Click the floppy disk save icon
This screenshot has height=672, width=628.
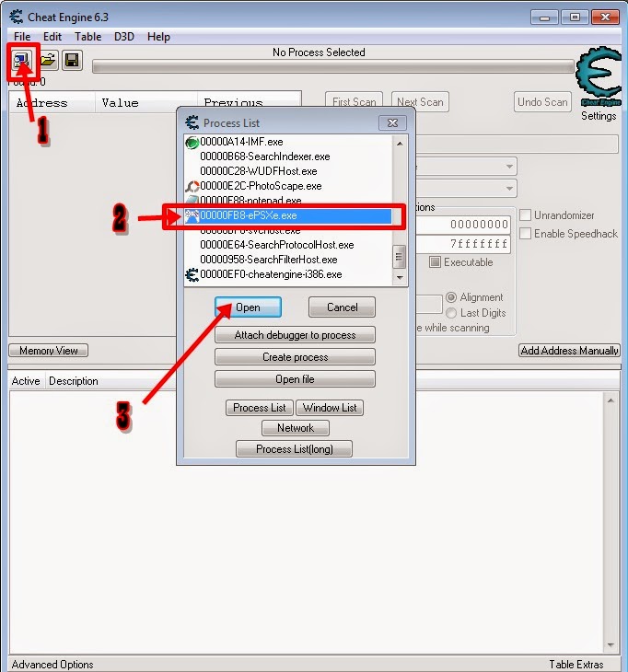[72, 61]
